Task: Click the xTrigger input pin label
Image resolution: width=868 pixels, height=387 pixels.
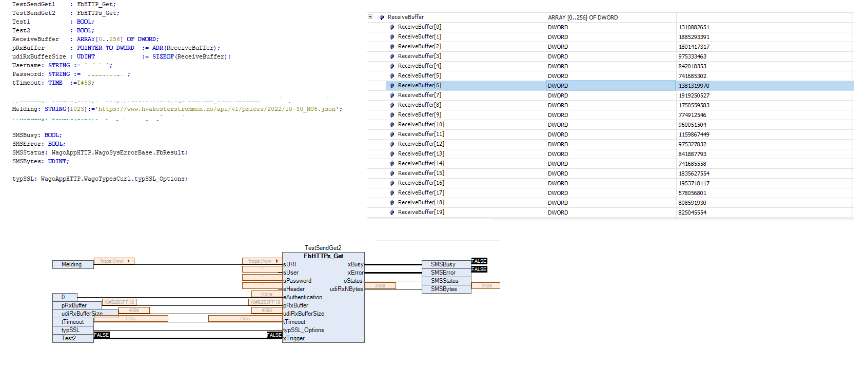Action: coord(294,338)
